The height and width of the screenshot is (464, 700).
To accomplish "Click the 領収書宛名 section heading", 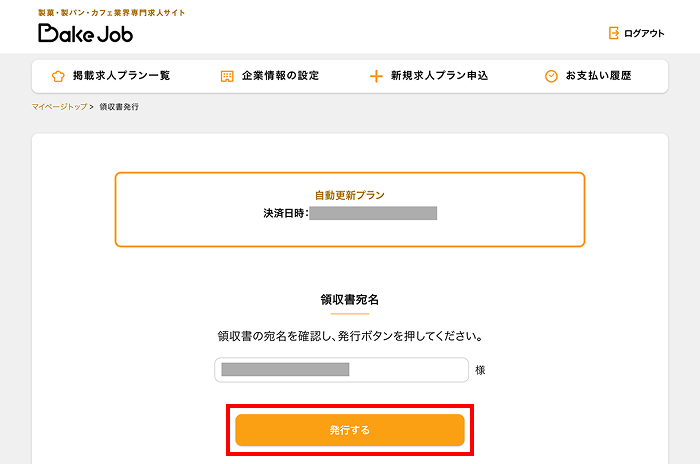I will click(x=349, y=299).
